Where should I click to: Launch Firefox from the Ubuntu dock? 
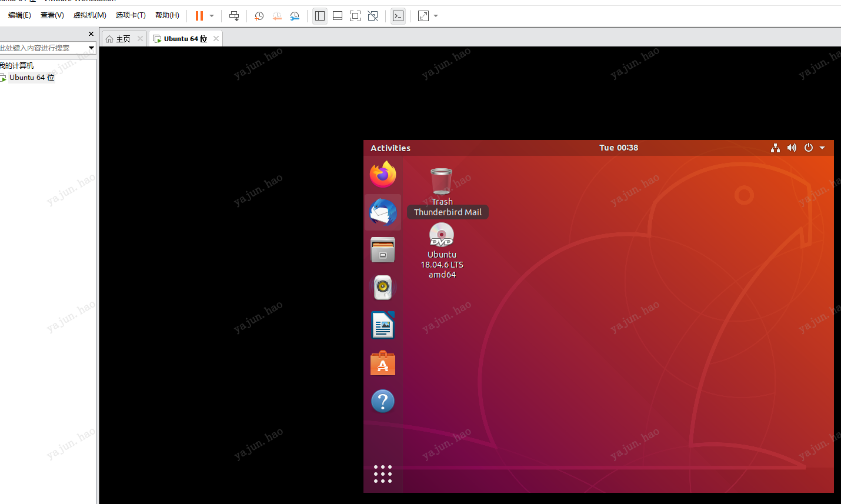[383, 174]
